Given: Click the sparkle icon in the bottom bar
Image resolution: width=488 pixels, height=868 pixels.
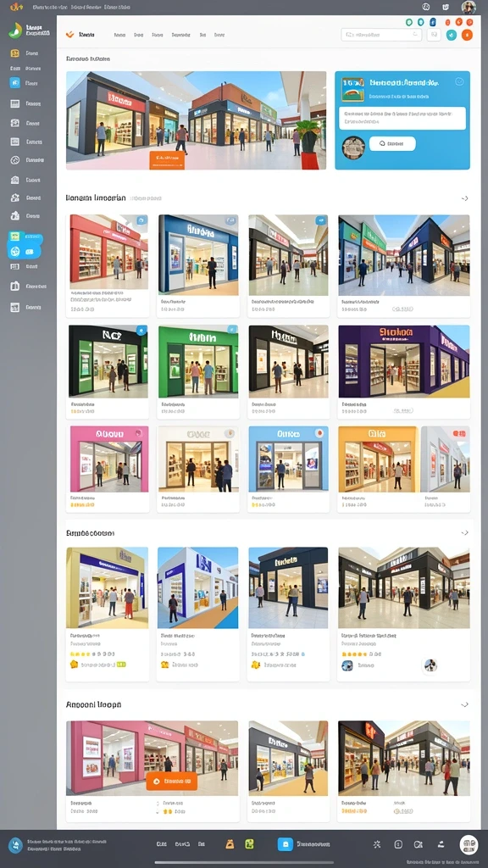Looking at the screenshot, I should [x=377, y=844].
